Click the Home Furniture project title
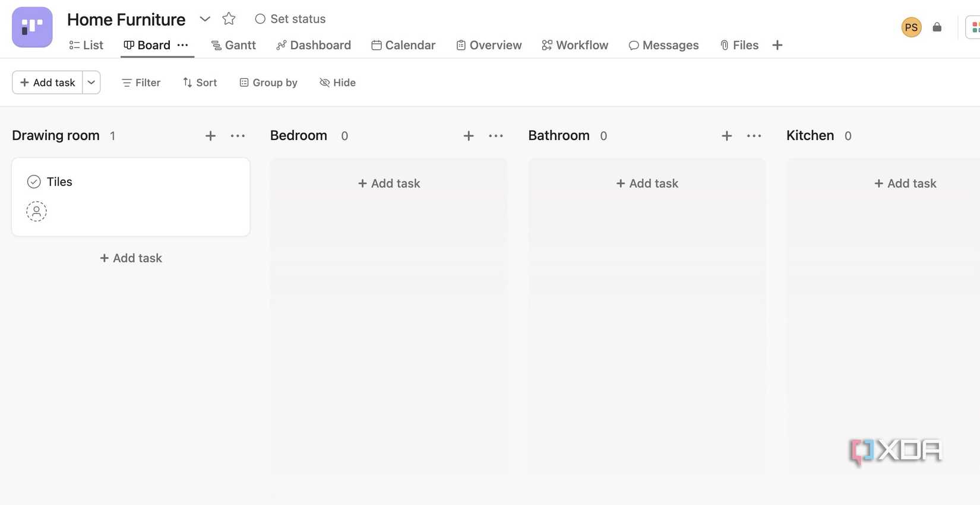 126,20
